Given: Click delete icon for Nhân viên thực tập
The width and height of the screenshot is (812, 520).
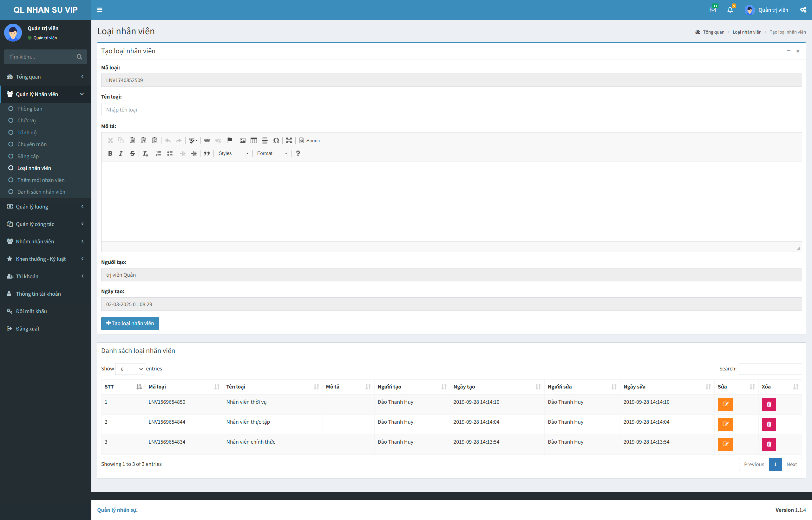Looking at the screenshot, I should click(x=769, y=424).
